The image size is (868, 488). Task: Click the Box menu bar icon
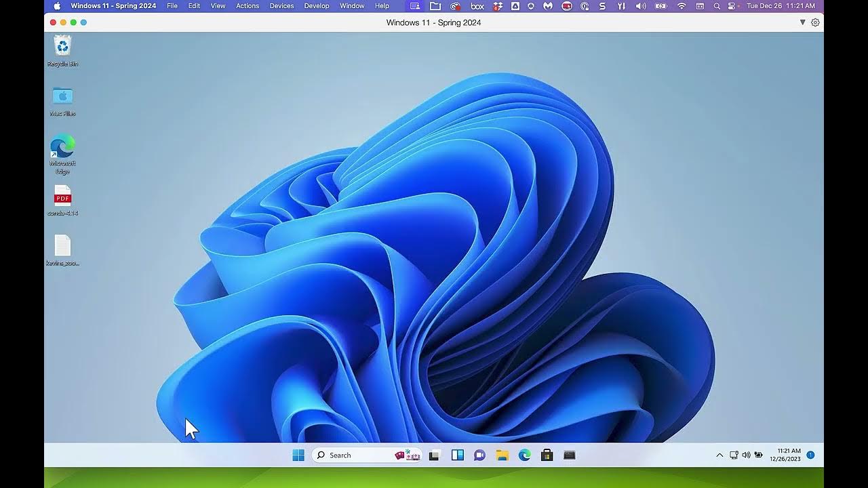(x=477, y=6)
